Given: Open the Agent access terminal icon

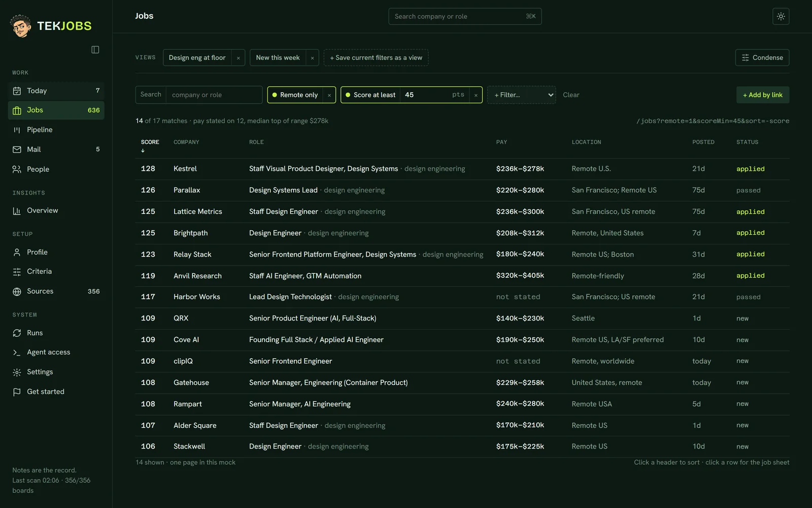Looking at the screenshot, I should point(17,353).
